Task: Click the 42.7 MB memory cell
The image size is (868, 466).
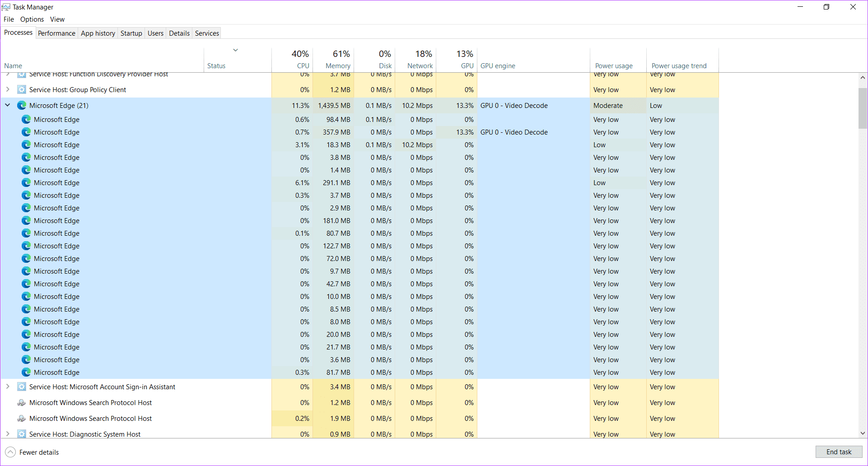Action: pos(333,284)
